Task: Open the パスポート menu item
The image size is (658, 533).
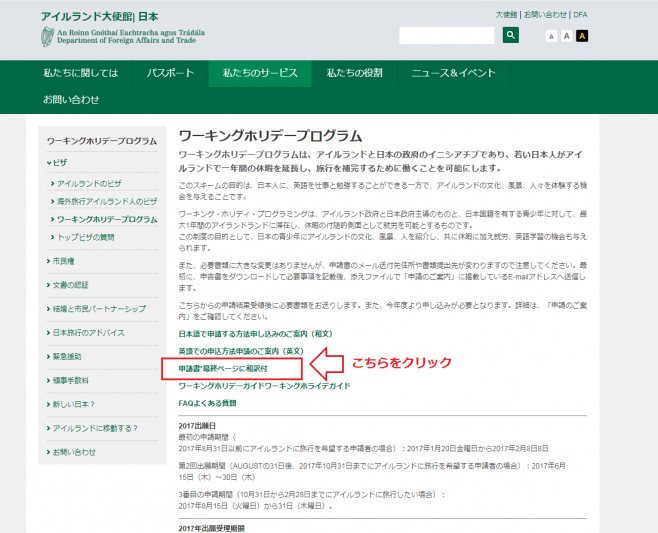Action: 170,74
